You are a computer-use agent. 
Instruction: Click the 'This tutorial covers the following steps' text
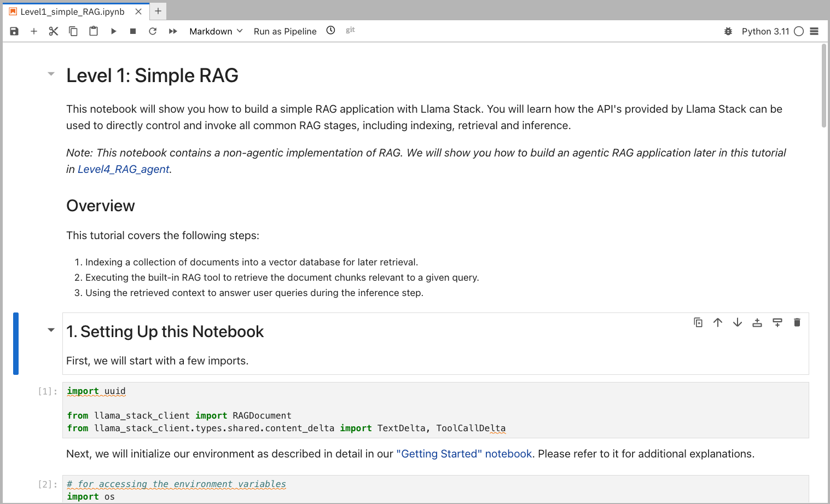point(162,235)
